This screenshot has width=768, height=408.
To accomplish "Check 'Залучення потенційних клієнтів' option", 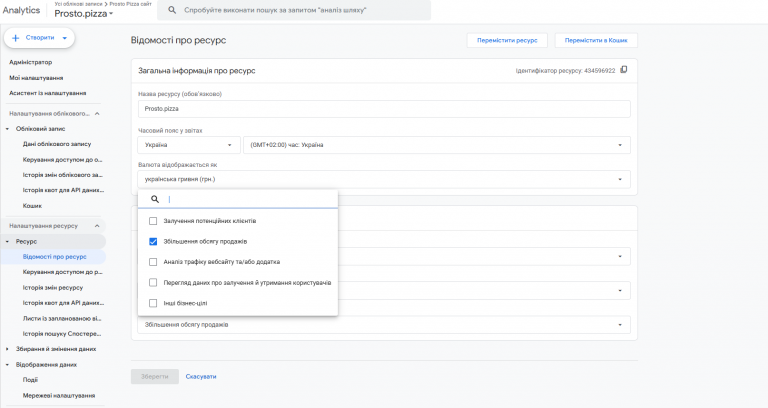I will (x=153, y=221).
